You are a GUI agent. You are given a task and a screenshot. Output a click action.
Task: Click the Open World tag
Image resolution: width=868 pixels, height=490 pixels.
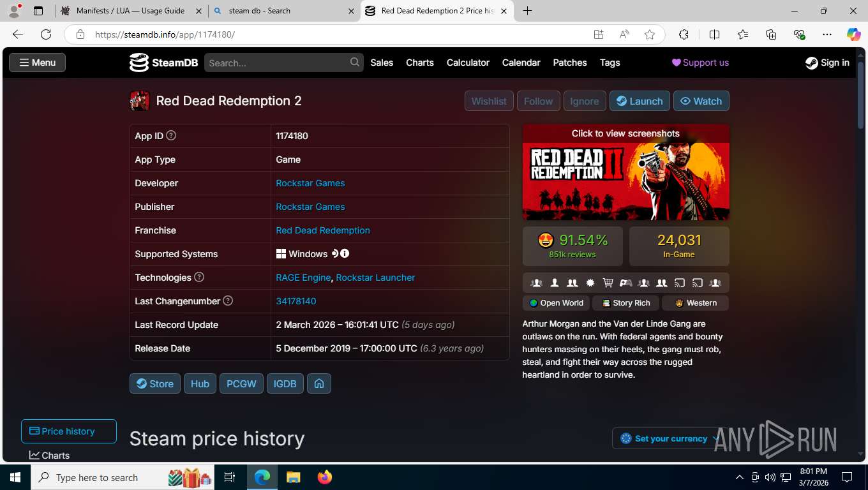(x=557, y=303)
